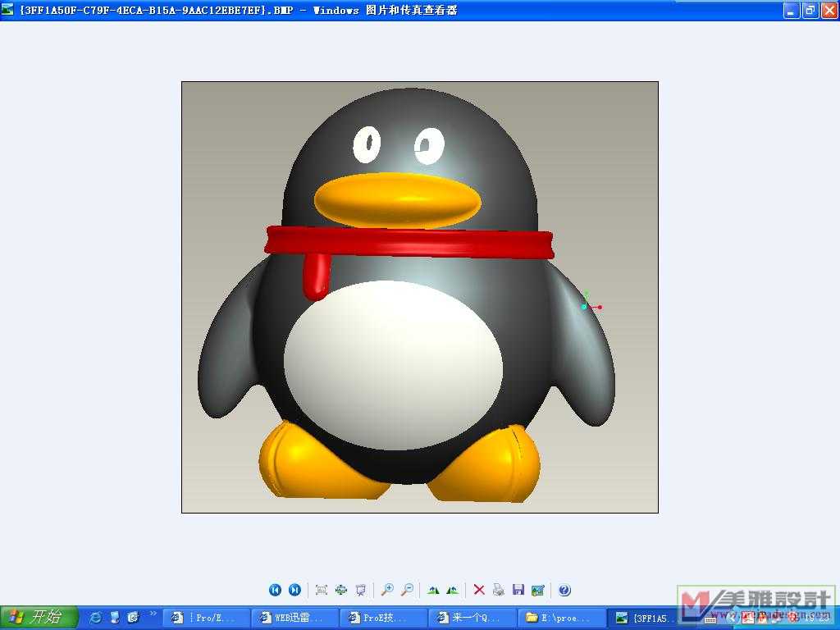Show image at actual size
Image resolution: width=840 pixels, height=630 pixels.
pos(341,590)
